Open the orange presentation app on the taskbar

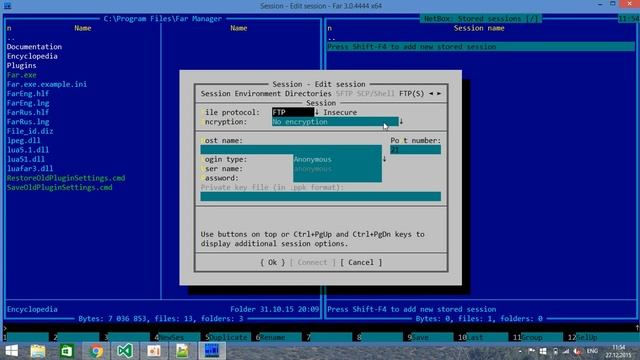[x=154, y=351]
